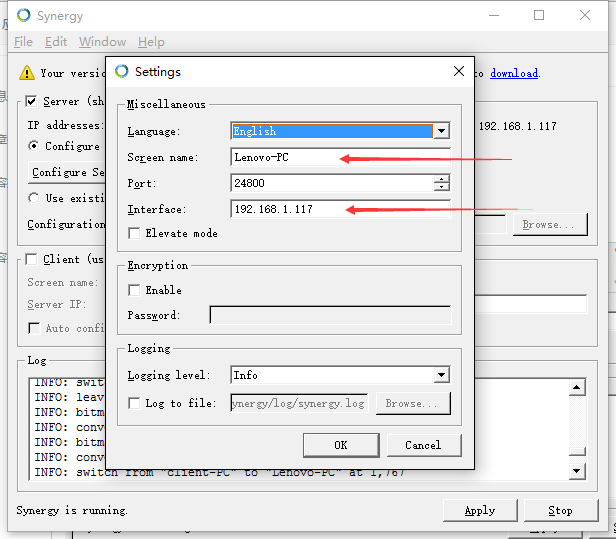The height and width of the screenshot is (539, 616).
Task: Click the 'Encryption' group label
Action: (158, 266)
